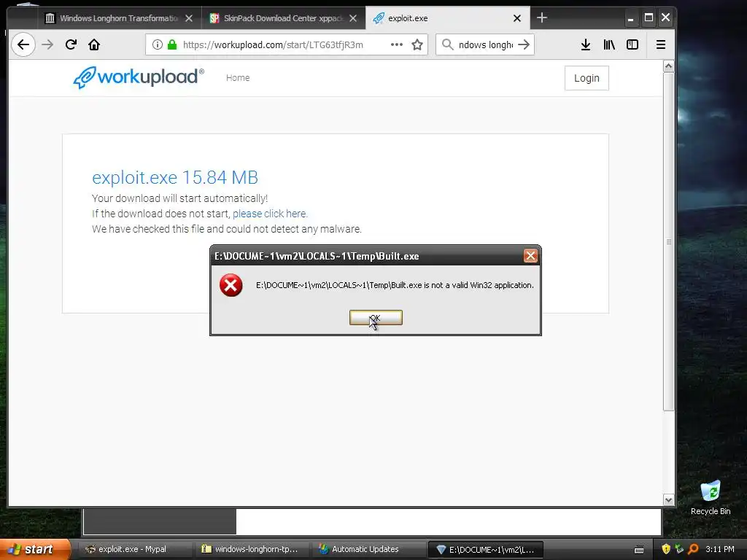This screenshot has width=747, height=560.
Task: Click the Login button
Action: [587, 78]
